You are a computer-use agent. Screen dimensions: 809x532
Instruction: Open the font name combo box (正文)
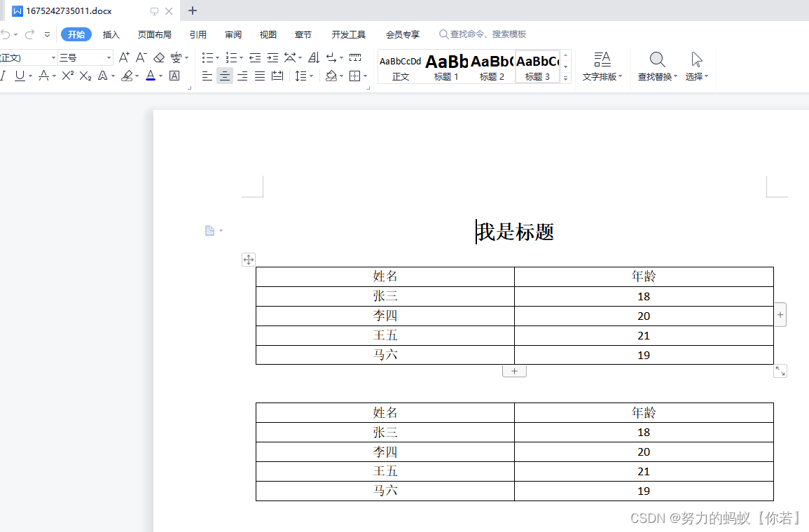tap(29, 57)
